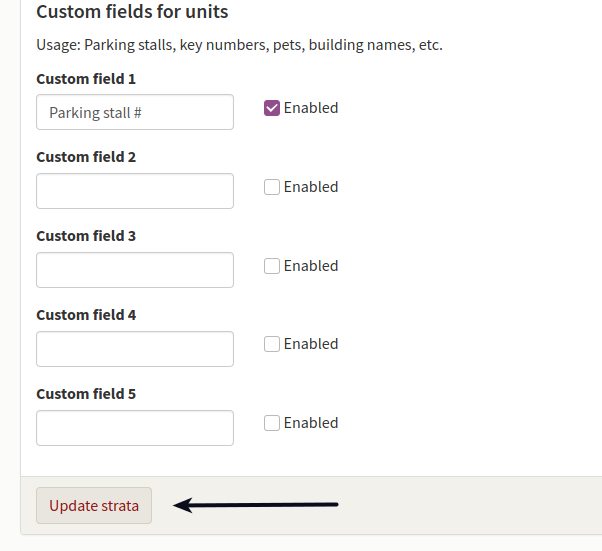
Task: Select the Custom field 3 text input
Action: [x=135, y=270]
